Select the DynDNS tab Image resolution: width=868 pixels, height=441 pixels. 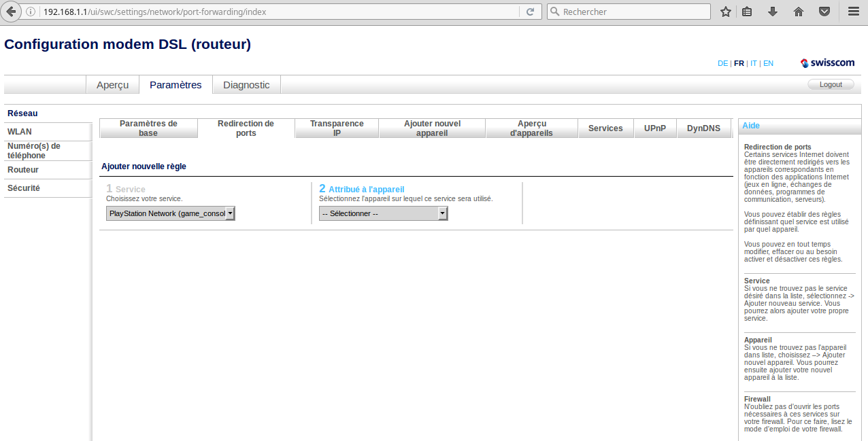pyautogui.click(x=703, y=128)
